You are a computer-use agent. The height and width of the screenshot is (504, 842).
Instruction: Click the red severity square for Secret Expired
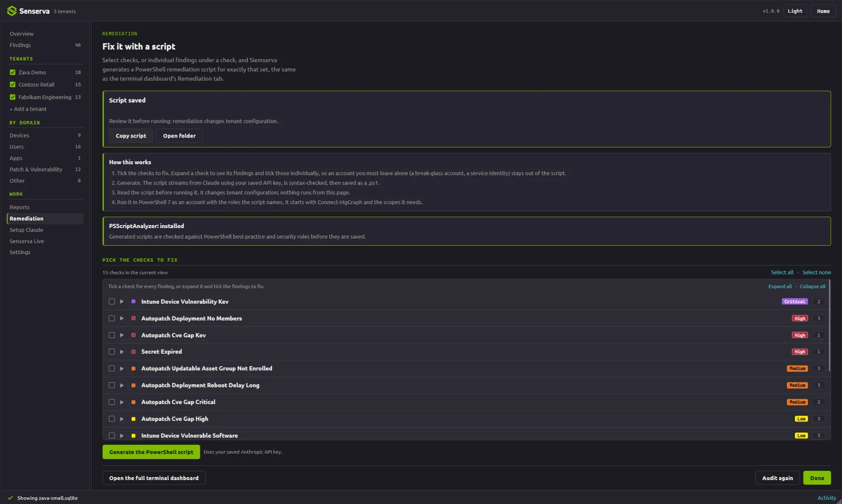[133, 352]
